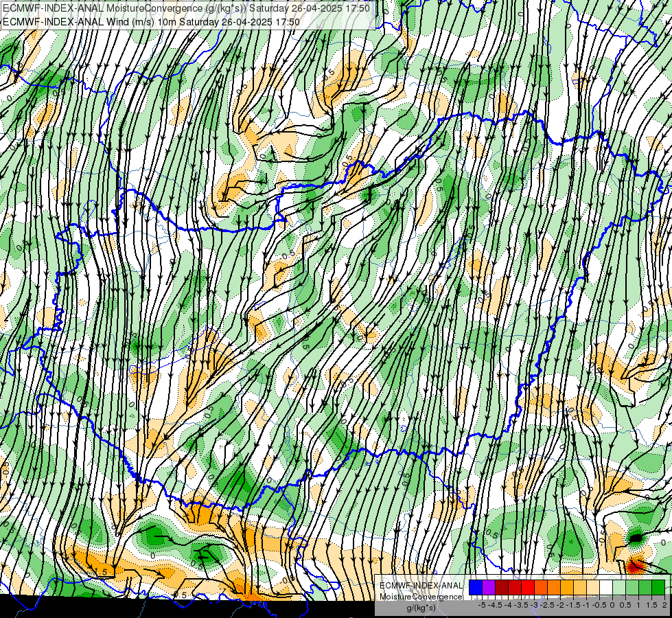Select the bright red swatch left of -3
The width and height of the screenshot is (672, 618).
[x=528, y=588]
